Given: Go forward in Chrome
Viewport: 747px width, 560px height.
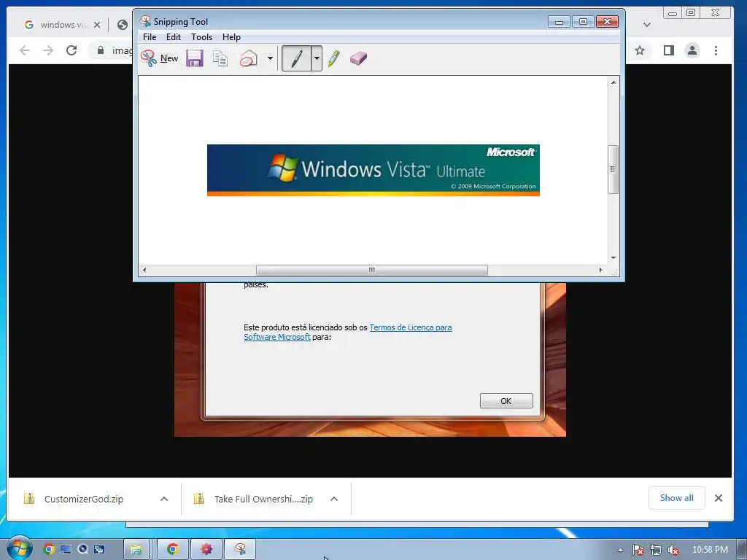Looking at the screenshot, I should [x=48, y=50].
